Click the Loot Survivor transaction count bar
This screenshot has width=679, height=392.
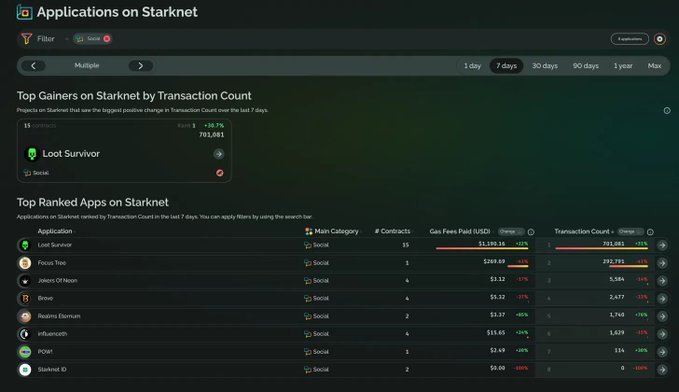coord(601,249)
